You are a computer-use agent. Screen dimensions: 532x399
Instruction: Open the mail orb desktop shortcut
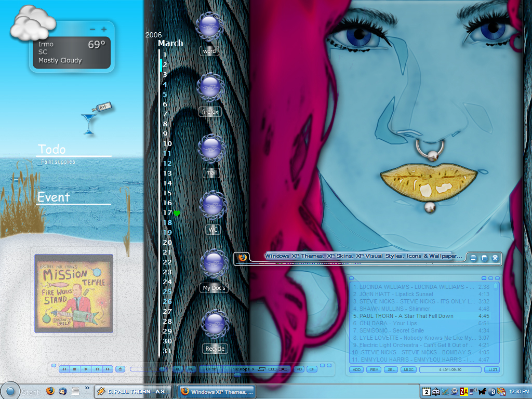(x=211, y=149)
